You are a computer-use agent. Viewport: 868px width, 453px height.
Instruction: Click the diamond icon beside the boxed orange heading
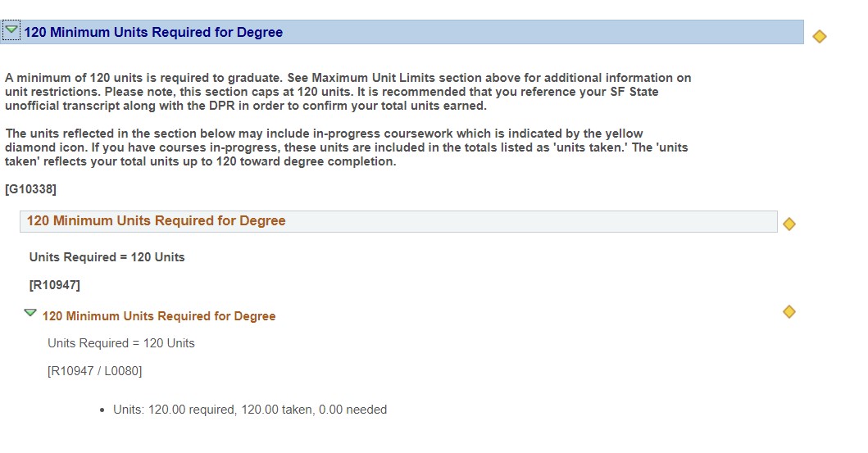[x=788, y=224]
